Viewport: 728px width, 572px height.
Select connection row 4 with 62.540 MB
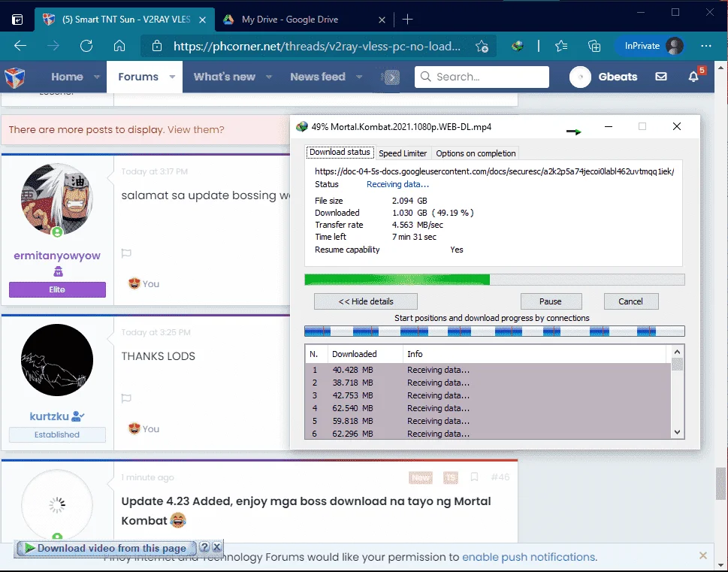coord(488,408)
